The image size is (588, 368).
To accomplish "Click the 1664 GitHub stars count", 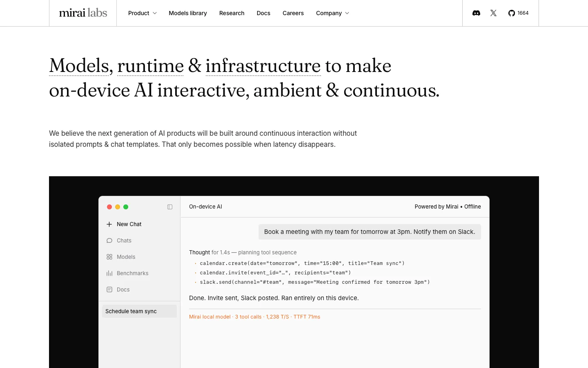I will (523, 13).
